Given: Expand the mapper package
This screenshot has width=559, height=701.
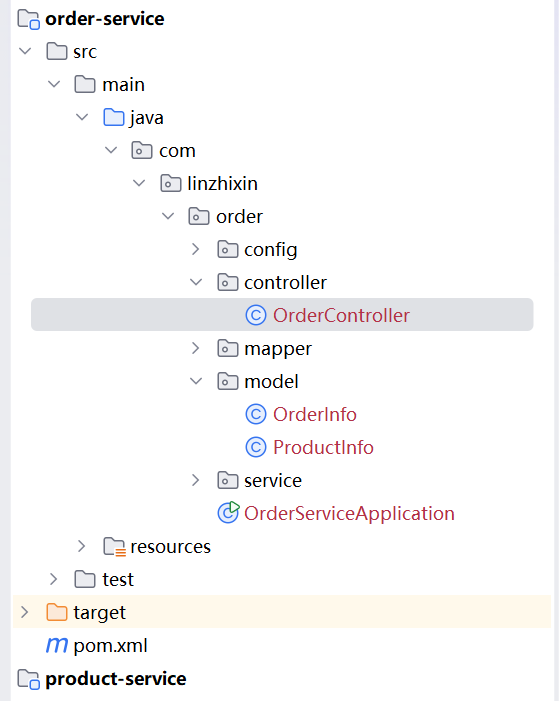Looking at the screenshot, I should [195, 348].
